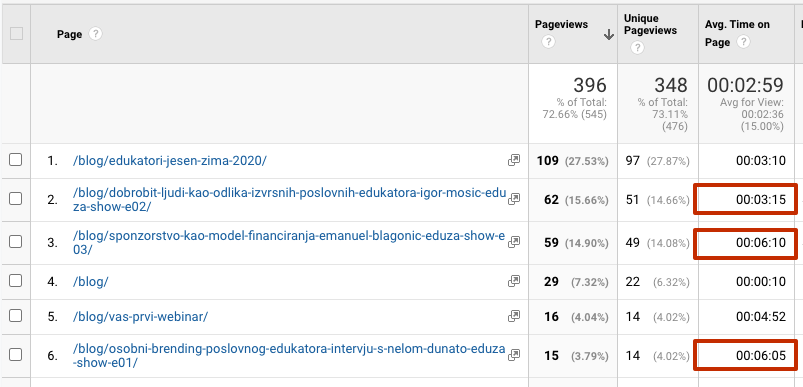
Task: Select time on page value 00:06:05
Action: [x=760, y=355]
